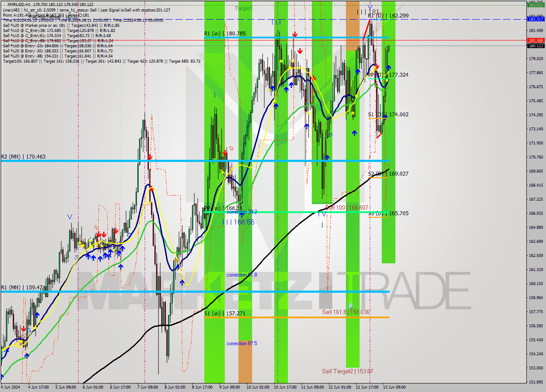This screenshot has height=392, width=546.
Task: Click the 174.295 price axis value
Action: 535,115
